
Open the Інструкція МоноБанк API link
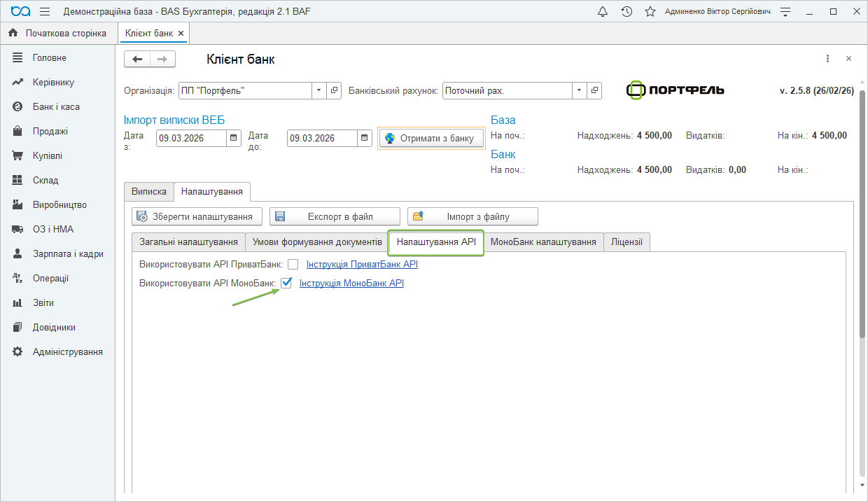click(x=351, y=283)
